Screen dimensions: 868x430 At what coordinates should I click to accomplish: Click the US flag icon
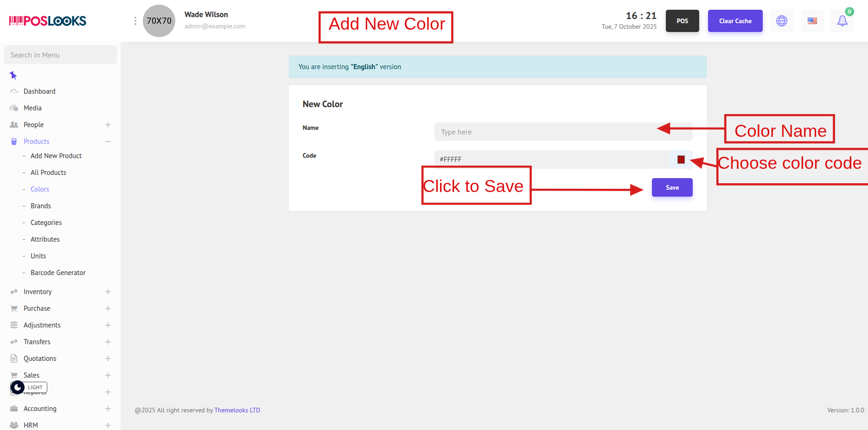(812, 21)
